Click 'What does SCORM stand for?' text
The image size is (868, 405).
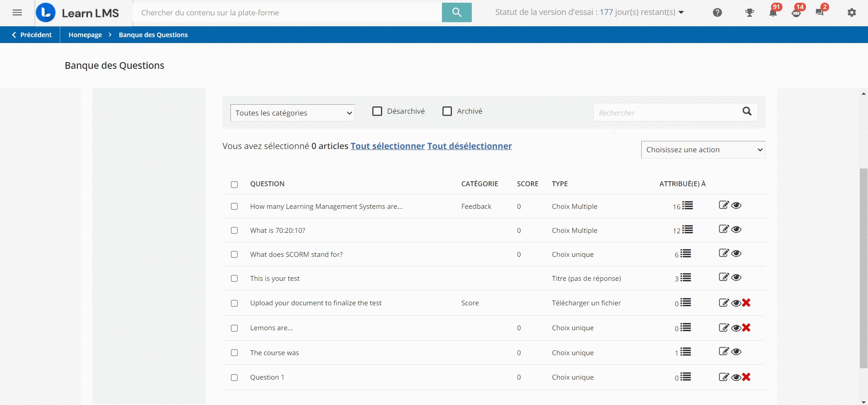(296, 254)
